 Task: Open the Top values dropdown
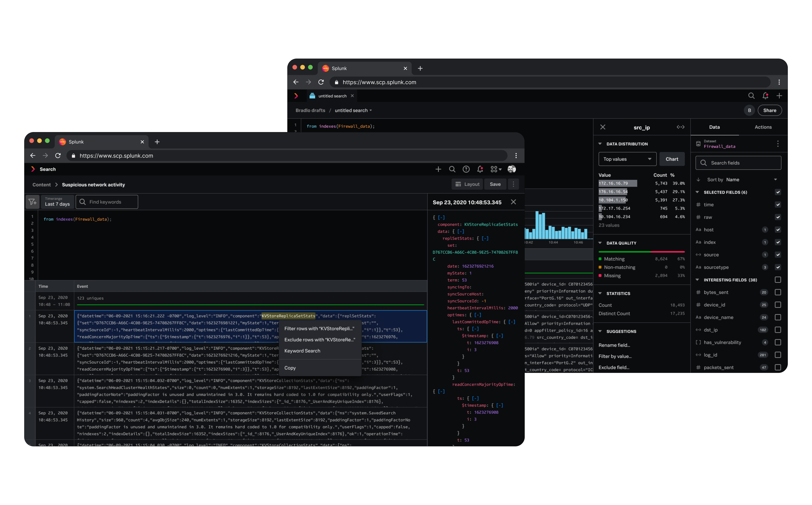pyautogui.click(x=628, y=159)
